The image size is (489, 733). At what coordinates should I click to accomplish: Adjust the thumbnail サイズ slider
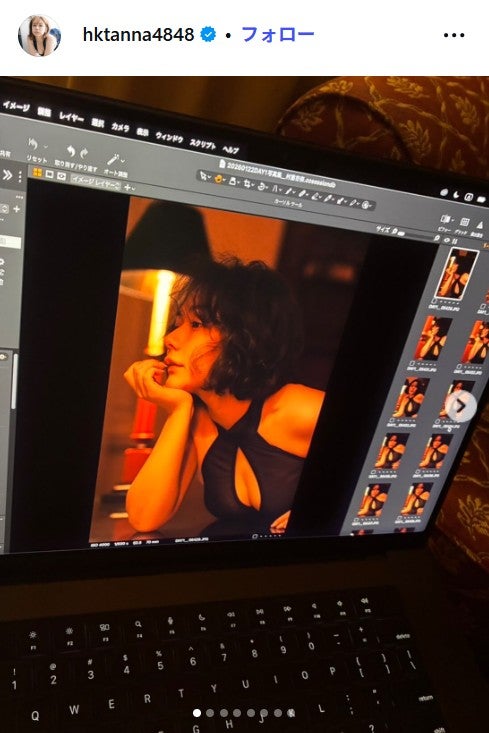pyautogui.click(x=416, y=236)
